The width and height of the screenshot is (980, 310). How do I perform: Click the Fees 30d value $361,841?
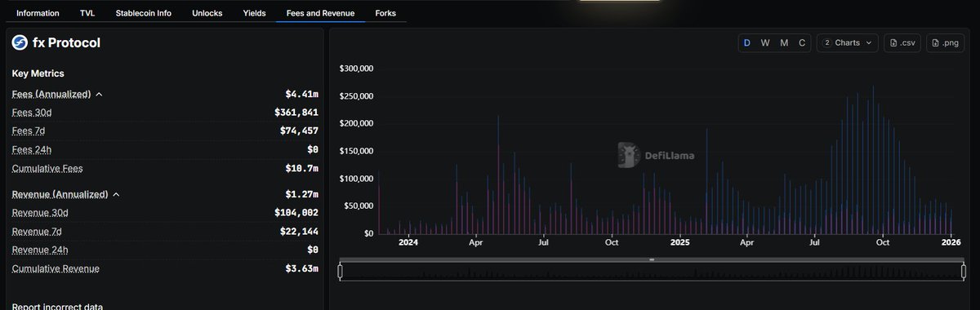(296, 113)
